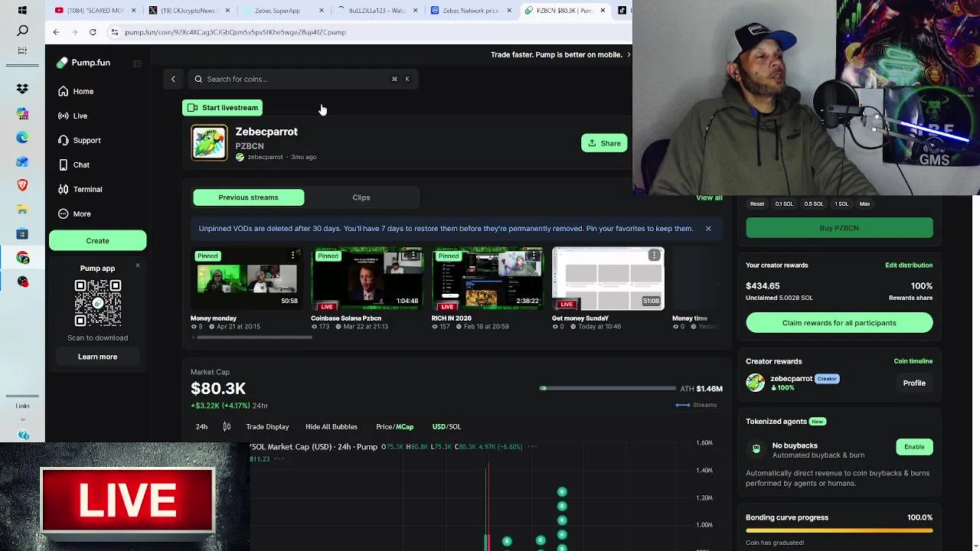Open the RICH IN 2026 stream thumbnail
This screenshot has width=980, height=551.
tap(487, 278)
